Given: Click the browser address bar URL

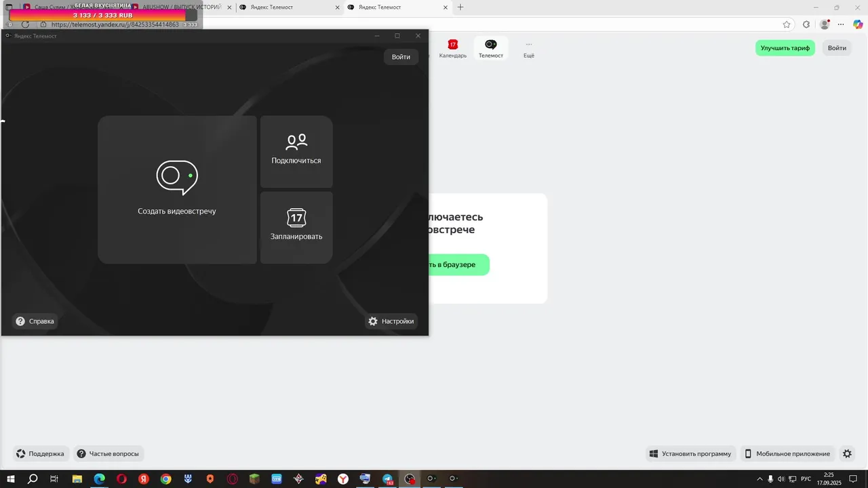Looking at the screenshot, I should click(115, 24).
